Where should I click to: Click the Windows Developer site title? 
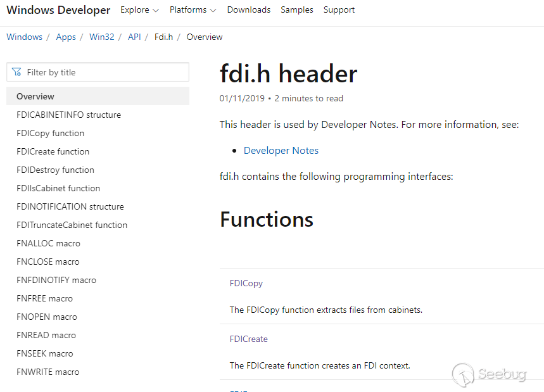pyautogui.click(x=58, y=10)
